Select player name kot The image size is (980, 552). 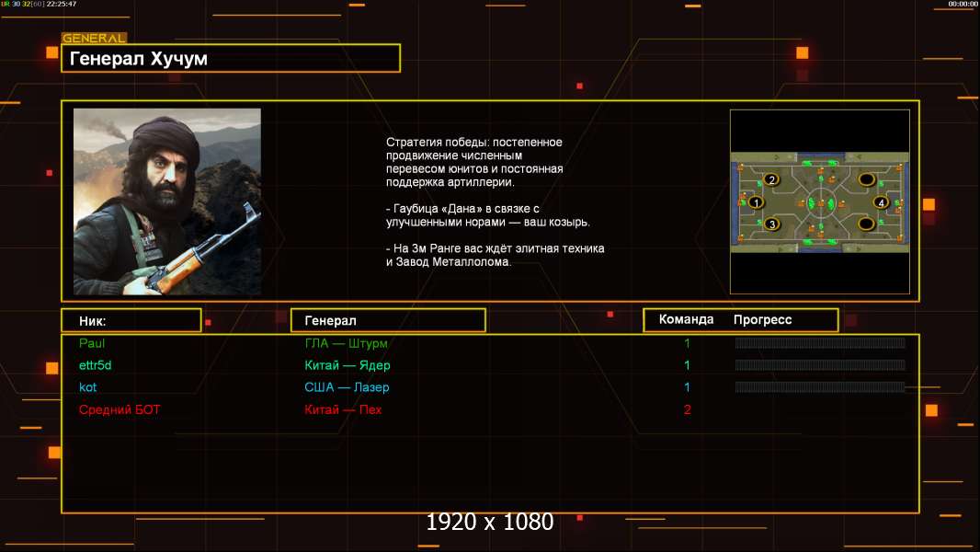(x=87, y=387)
